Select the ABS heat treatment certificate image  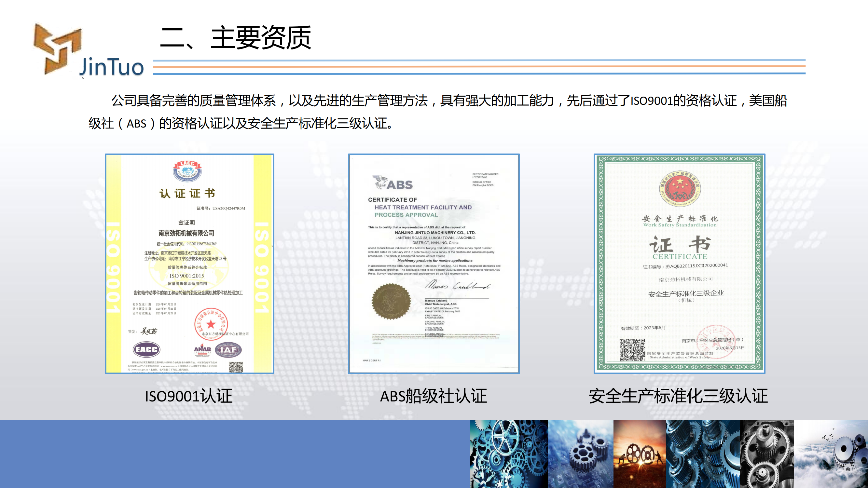point(434,264)
